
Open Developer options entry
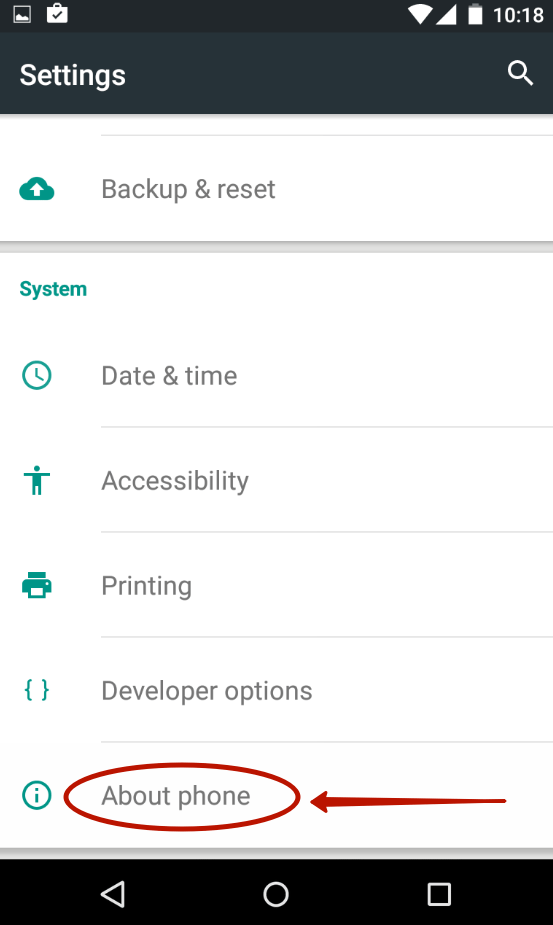click(x=276, y=690)
